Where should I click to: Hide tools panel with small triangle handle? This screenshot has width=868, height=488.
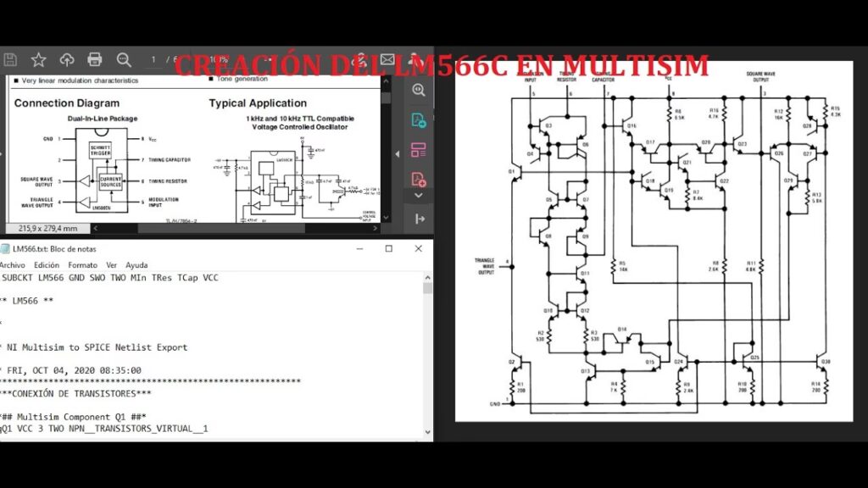[398, 154]
